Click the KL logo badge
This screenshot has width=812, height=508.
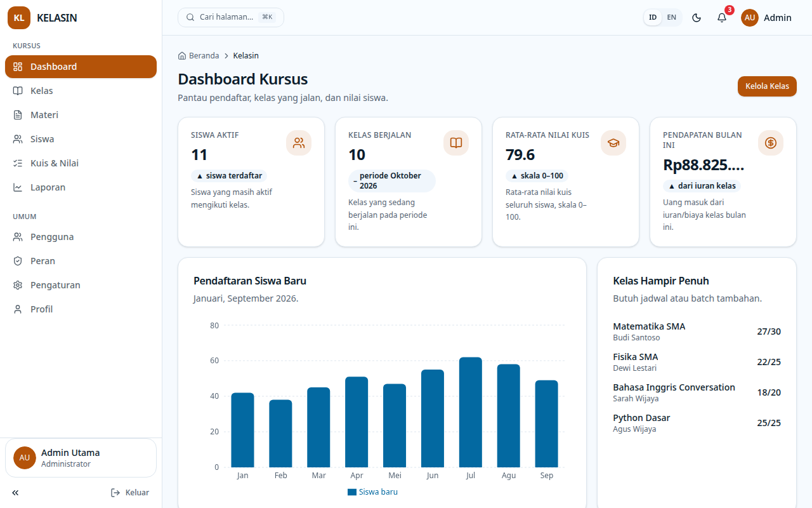(19, 18)
